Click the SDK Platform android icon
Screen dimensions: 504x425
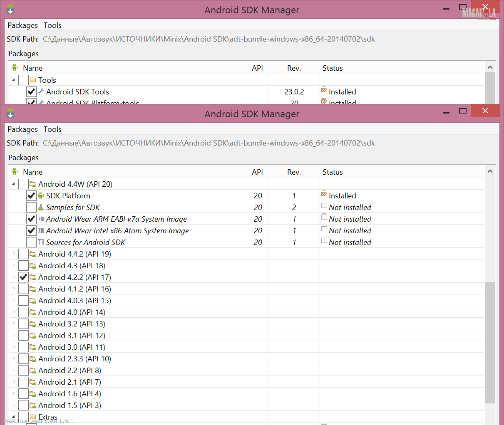(41, 195)
